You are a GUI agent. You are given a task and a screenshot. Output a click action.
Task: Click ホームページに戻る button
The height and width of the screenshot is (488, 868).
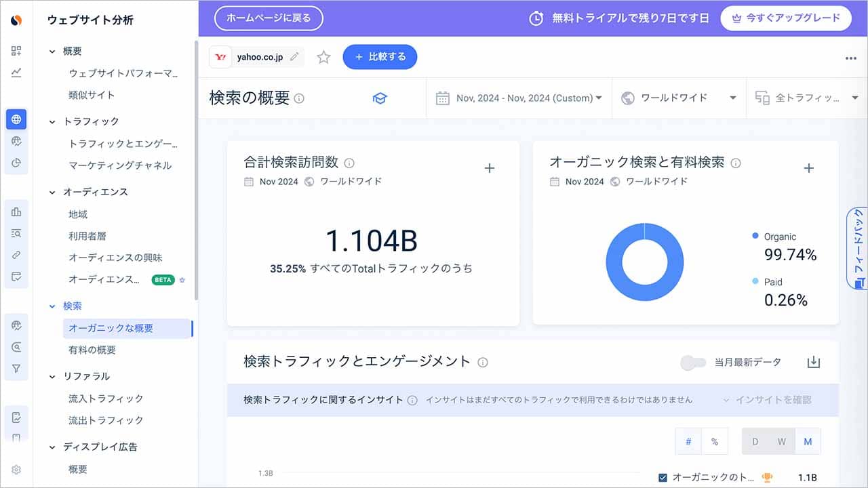(269, 18)
